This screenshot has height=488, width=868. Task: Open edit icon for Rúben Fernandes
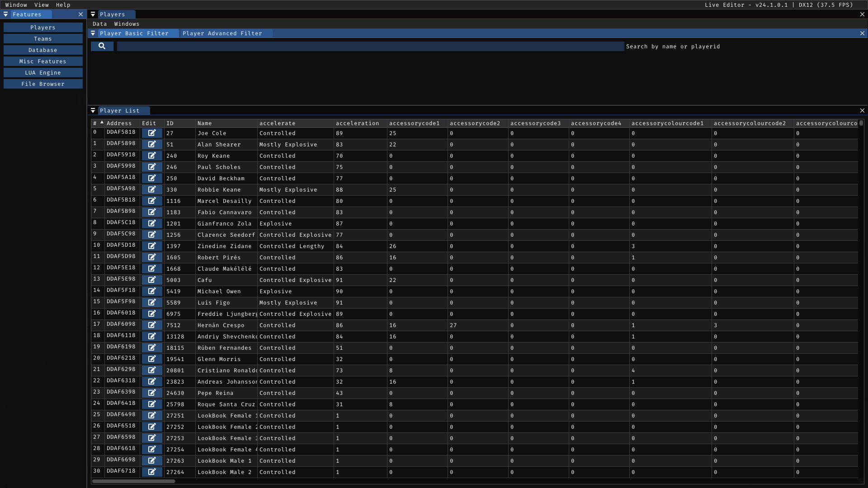coord(152,348)
